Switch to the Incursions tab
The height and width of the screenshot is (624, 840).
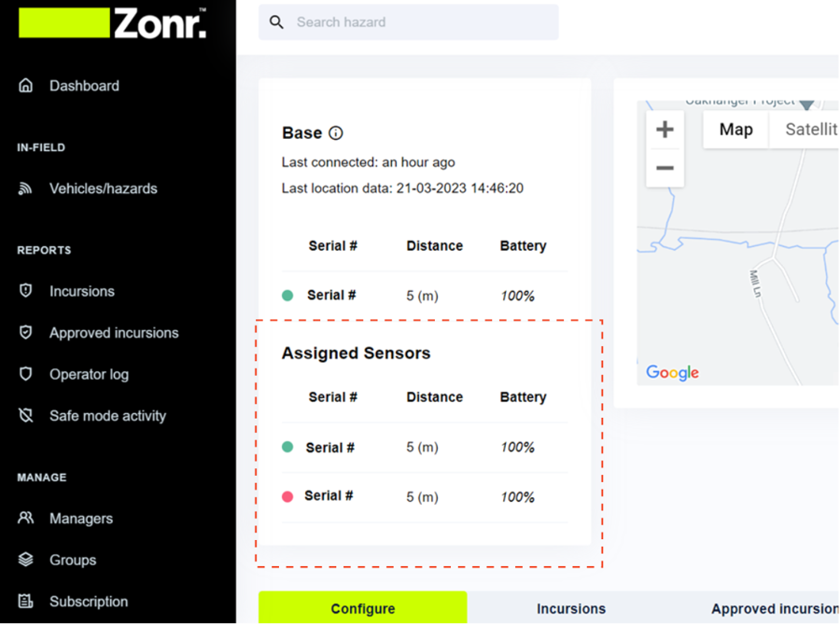[x=570, y=608]
